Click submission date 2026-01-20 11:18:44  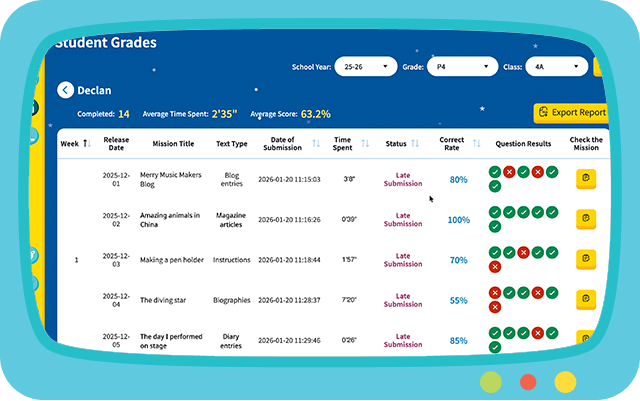click(x=289, y=260)
